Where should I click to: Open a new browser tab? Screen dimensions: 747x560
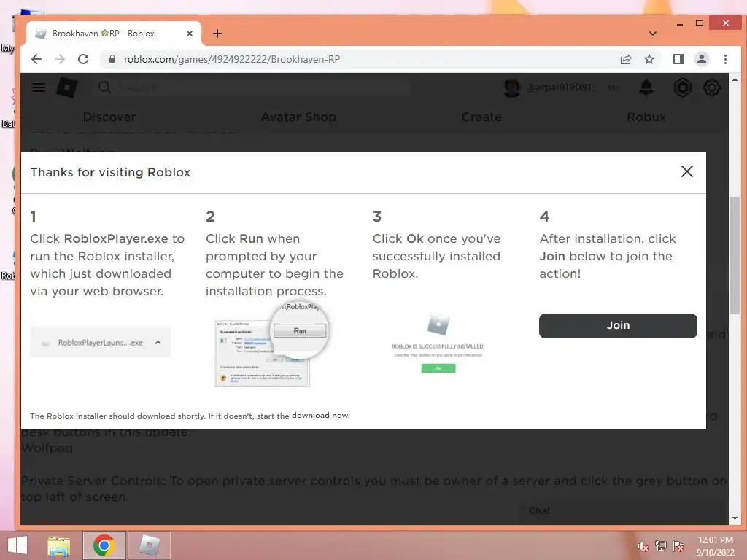(217, 34)
